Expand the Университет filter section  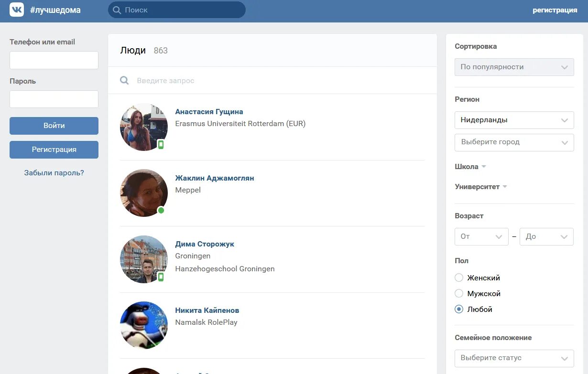coord(481,187)
